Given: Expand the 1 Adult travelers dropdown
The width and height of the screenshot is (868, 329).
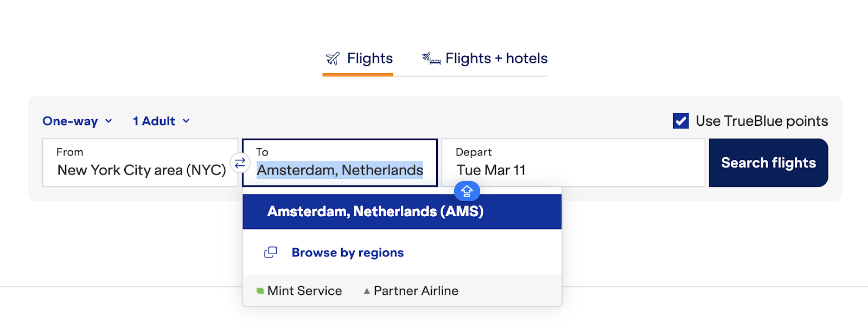Looking at the screenshot, I should coord(162,121).
